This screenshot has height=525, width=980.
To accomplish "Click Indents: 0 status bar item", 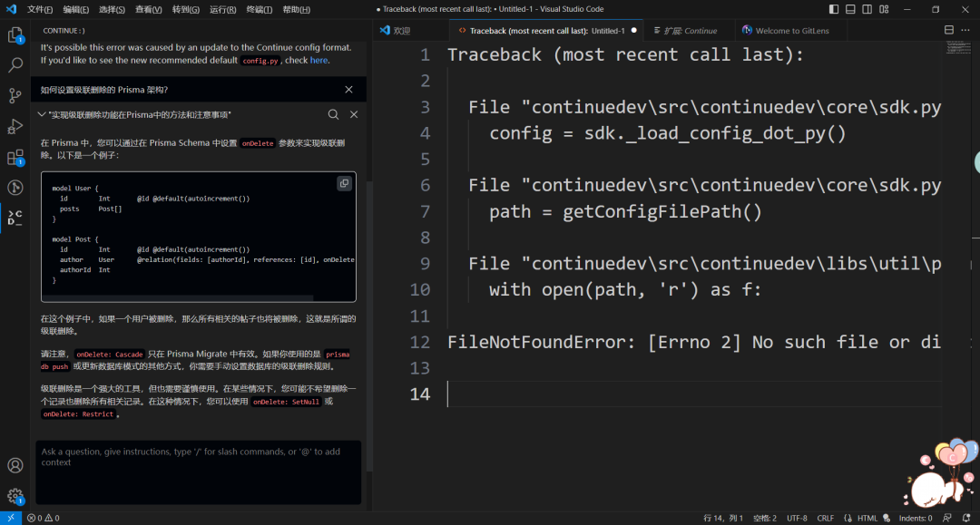I will point(916,518).
